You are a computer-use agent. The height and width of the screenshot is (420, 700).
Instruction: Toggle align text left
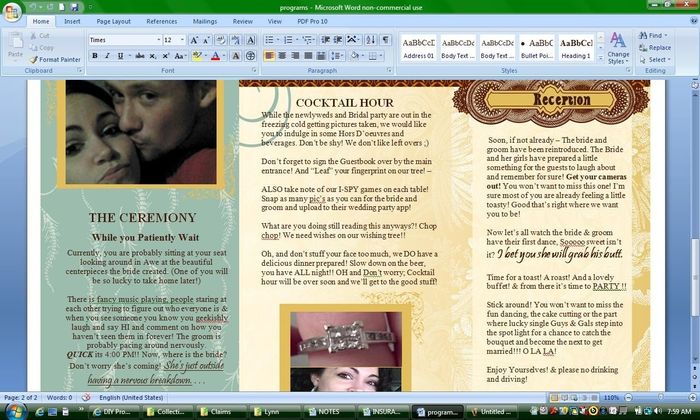click(270, 56)
